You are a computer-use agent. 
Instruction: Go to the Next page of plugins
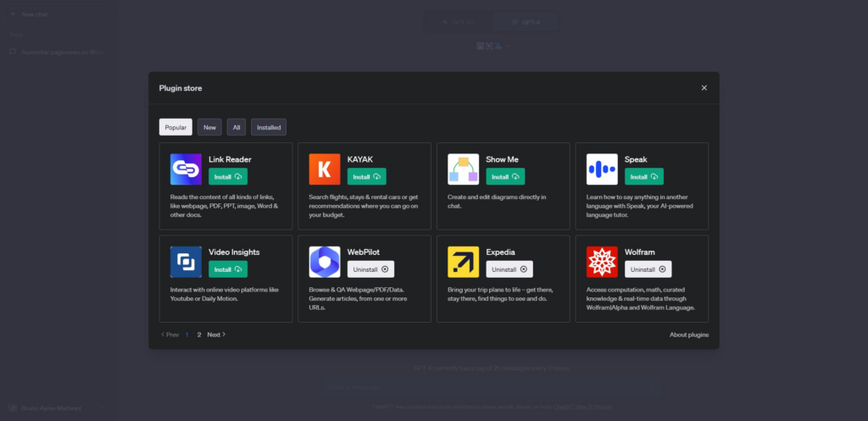[x=216, y=335]
